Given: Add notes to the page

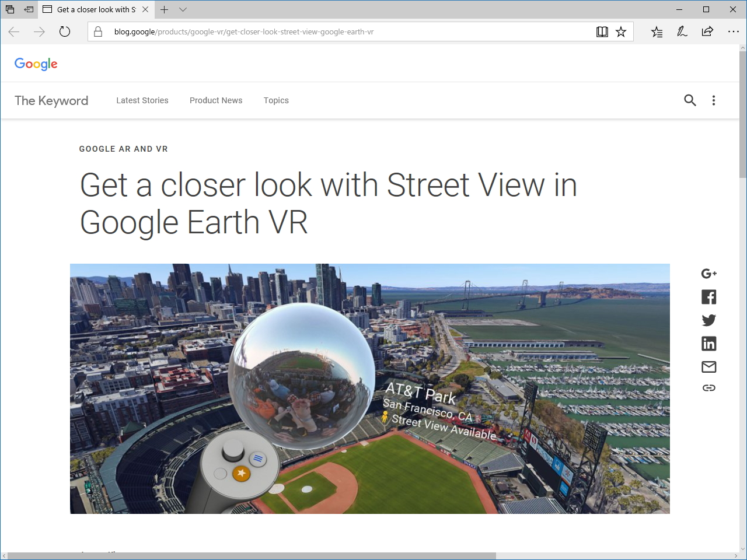Looking at the screenshot, I should pos(682,32).
